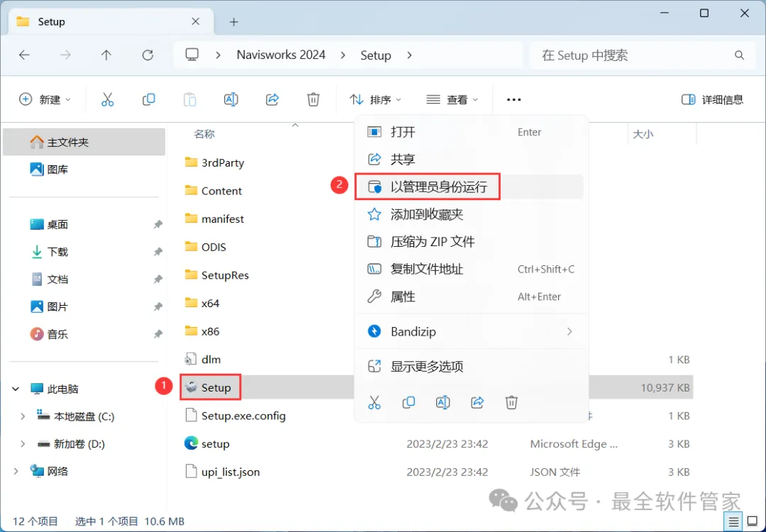This screenshot has width=766, height=532.
Task: Click the Delete trash icon in the context menu
Action: point(511,402)
